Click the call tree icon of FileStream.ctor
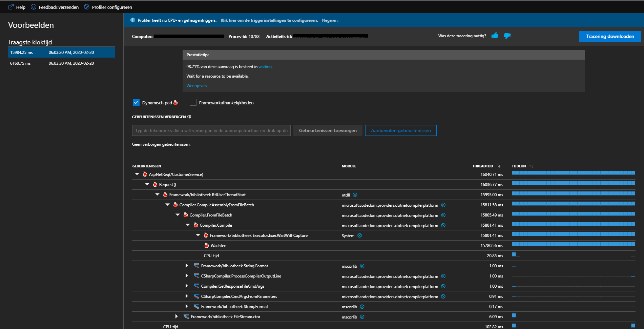 (x=186, y=316)
